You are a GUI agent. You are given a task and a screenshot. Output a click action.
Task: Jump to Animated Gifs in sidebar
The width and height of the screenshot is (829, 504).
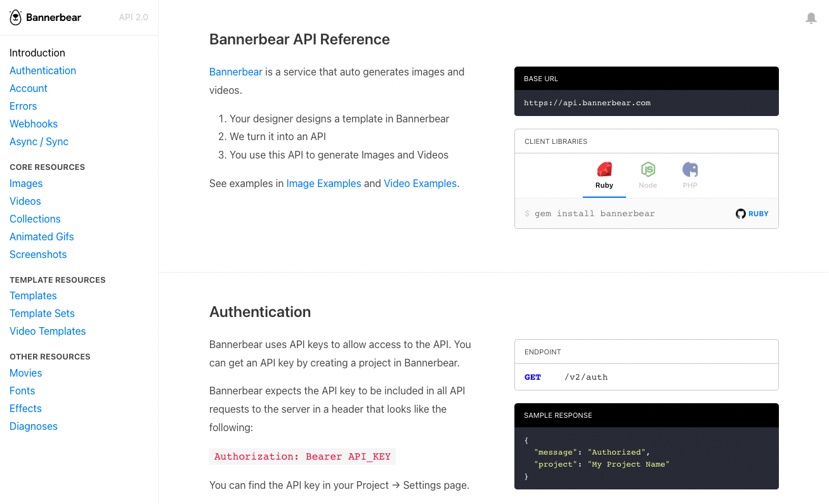tap(42, 237)
